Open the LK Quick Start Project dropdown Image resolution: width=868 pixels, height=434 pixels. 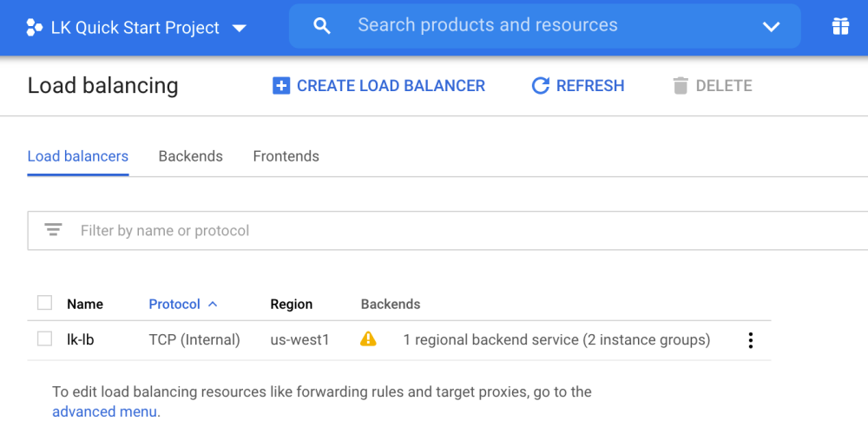point(239,28)
